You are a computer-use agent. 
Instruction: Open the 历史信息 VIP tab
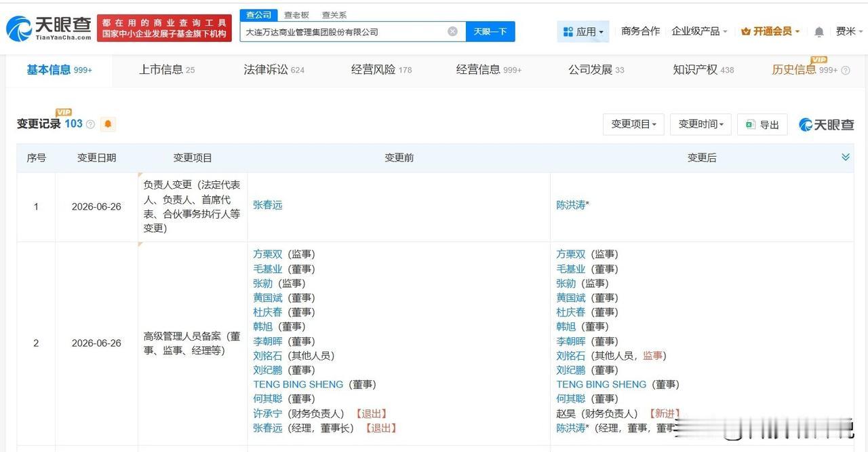(x=804, y=70)
